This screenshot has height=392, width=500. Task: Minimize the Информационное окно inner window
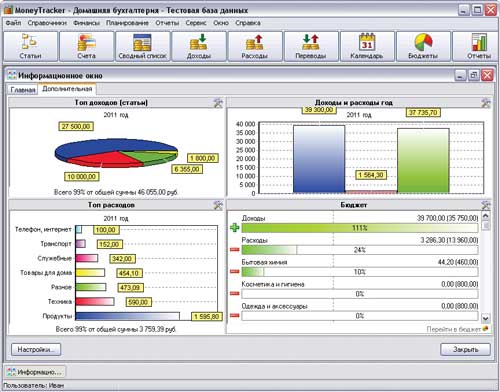pyautogui.click(x=460, y=75)
